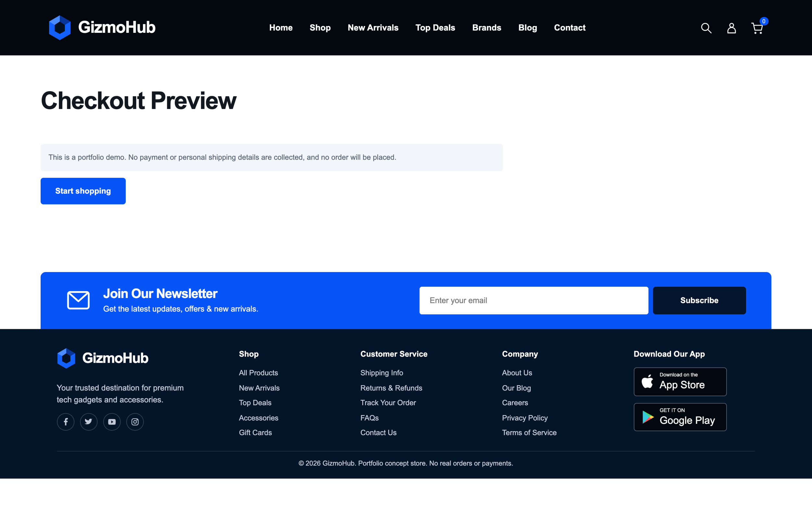812x508 pixels.
Task: Open the footer New Arrivals link
Action: [259, 388]
